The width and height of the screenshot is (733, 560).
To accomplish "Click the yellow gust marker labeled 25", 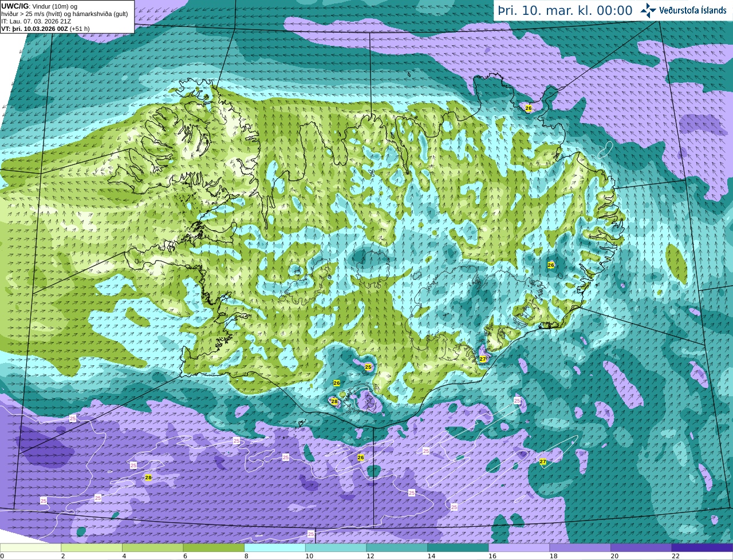I will (368, 367).
